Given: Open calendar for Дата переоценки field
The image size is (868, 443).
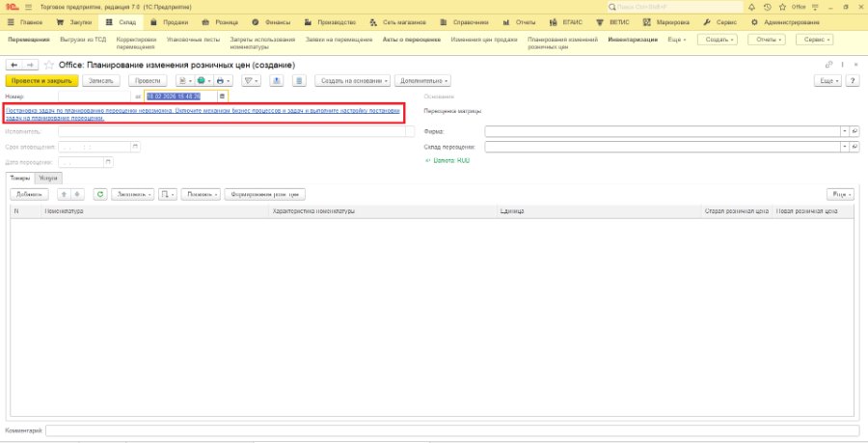Looking at the screenshot, I should [108, 162].
